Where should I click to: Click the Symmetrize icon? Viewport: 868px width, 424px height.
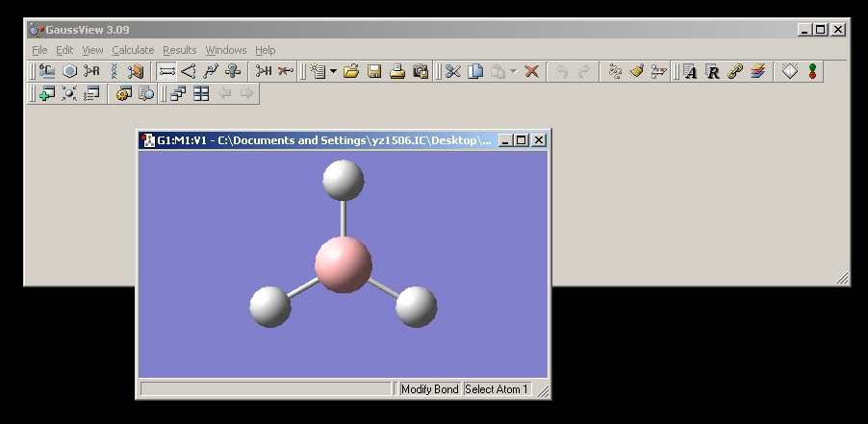(x=658, y=71)
